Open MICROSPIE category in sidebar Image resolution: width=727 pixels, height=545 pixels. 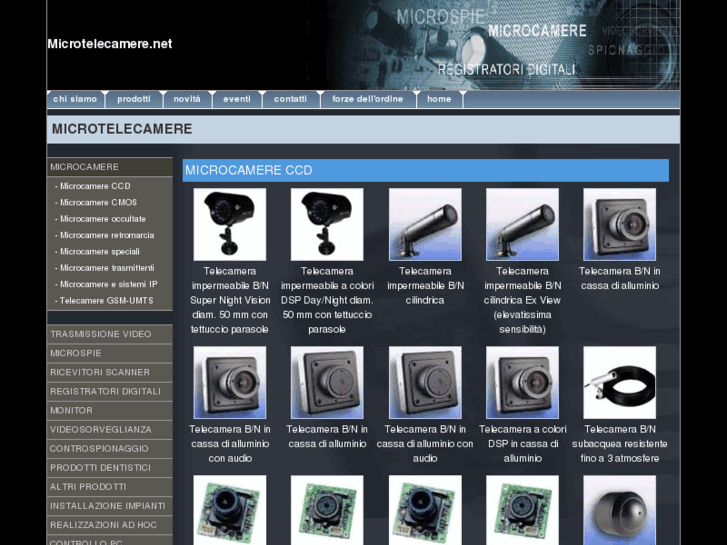coord(110,353)
